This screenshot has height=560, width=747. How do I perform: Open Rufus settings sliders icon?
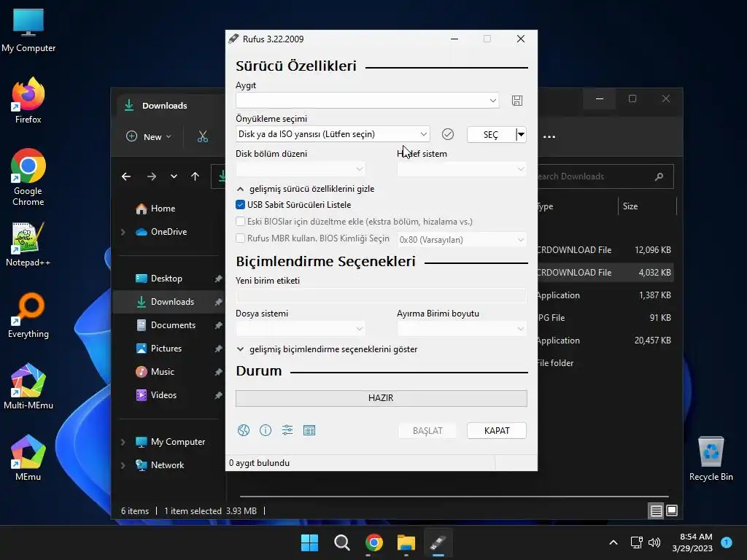287,430
